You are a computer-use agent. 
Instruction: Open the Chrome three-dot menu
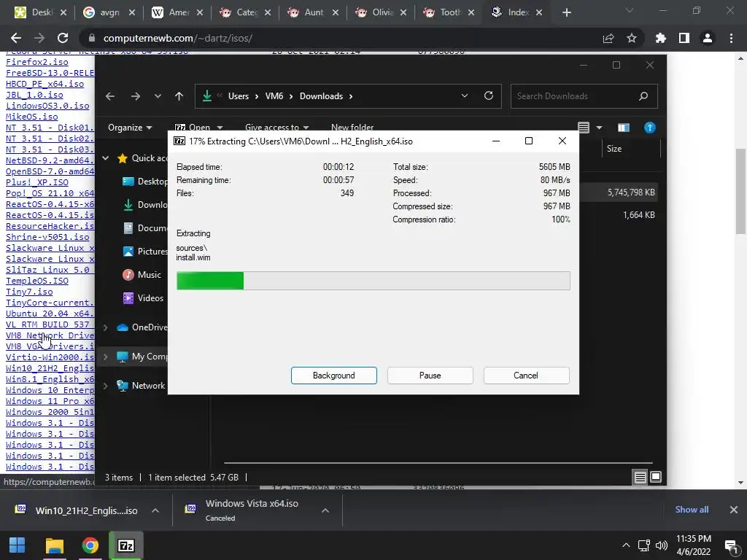pyautogui.click(x=731, y=38)
